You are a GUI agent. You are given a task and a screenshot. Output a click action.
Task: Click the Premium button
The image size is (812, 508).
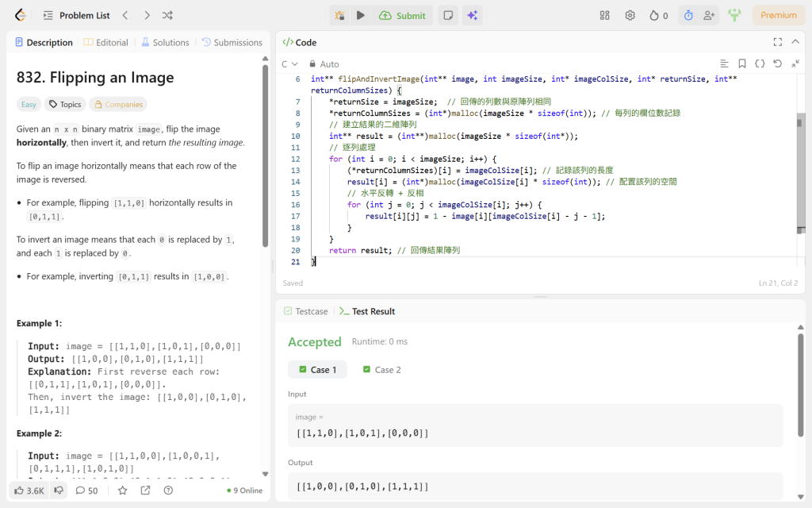point(779,15)
